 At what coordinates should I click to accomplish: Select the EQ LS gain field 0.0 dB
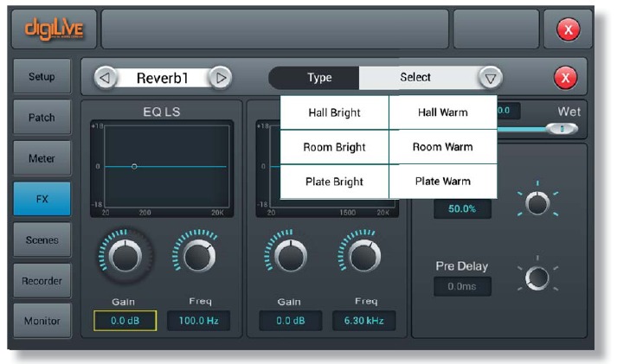pos(125,321)
